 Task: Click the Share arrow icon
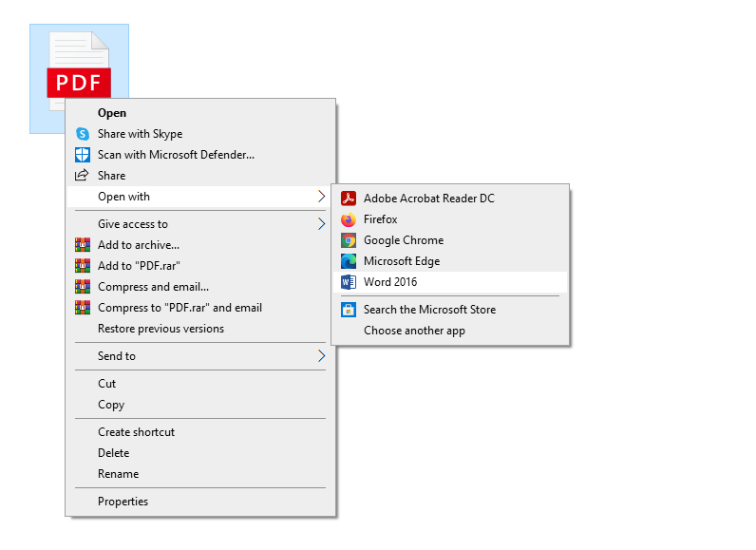click(82, 175)
